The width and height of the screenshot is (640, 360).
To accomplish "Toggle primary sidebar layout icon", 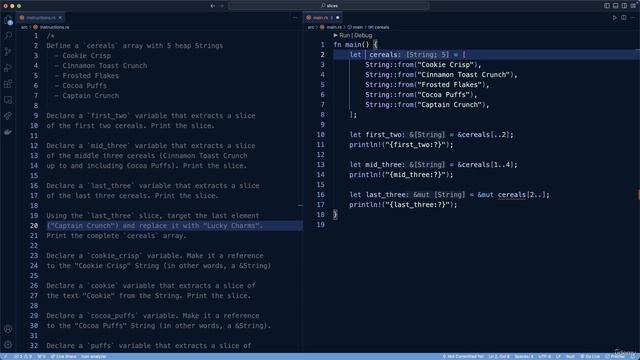I will click(x=607, y=6).
